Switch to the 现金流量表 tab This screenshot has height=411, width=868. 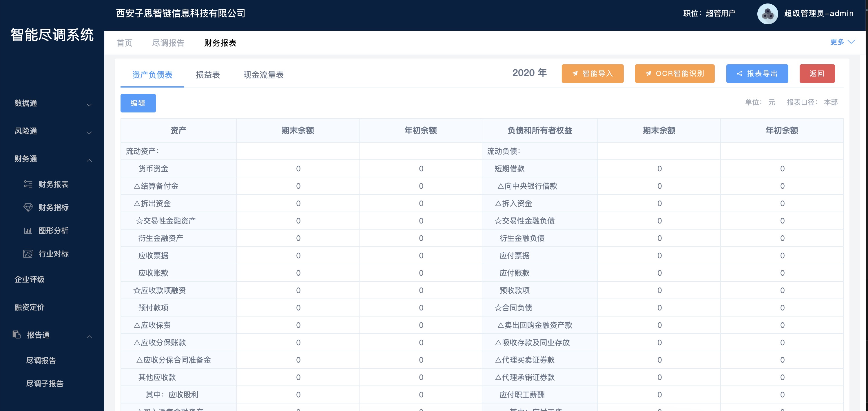click(x=264, y=75)
